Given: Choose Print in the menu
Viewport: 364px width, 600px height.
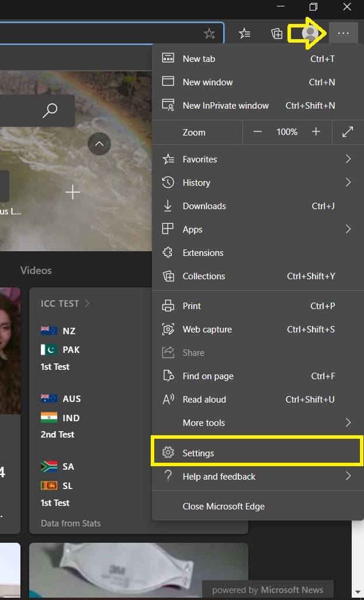Looking at the screenshot, I should 257,306.
